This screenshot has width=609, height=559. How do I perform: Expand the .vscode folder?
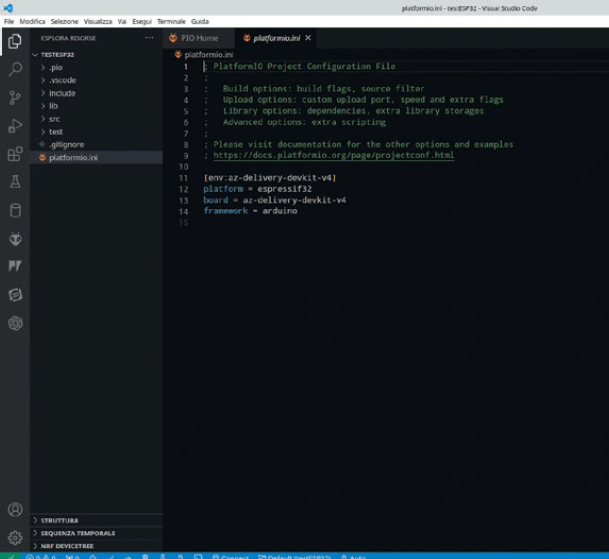click(43, 80)
